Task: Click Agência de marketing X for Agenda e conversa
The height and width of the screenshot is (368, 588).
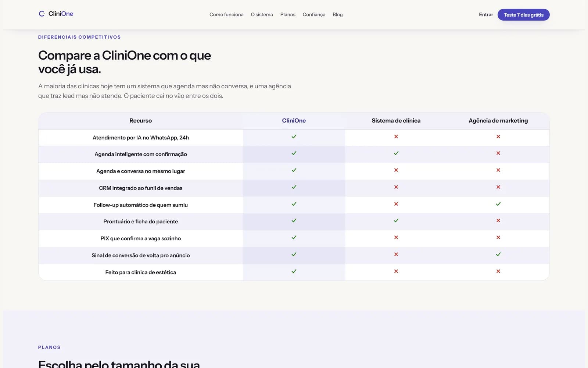Action: tap(498, 170)
